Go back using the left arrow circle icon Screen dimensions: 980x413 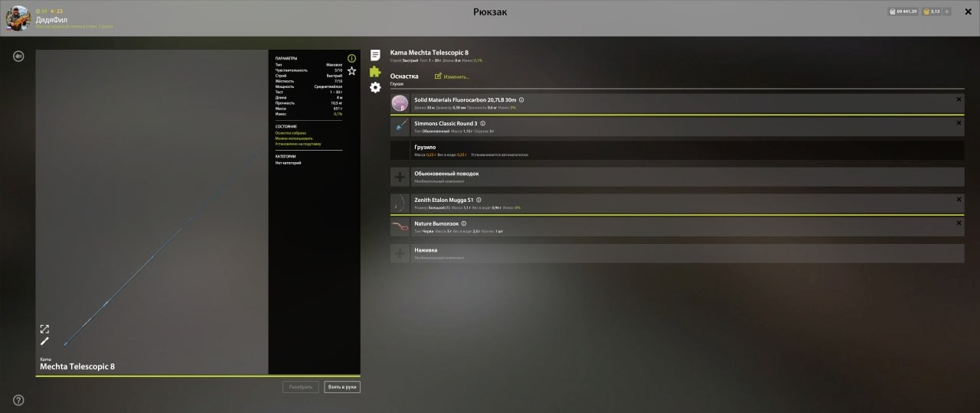click(x=18, y=56)
